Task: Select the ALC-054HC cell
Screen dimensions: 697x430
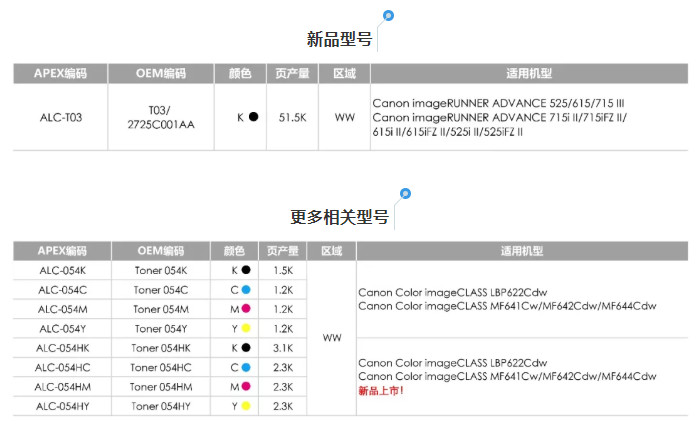Action: 63,368
